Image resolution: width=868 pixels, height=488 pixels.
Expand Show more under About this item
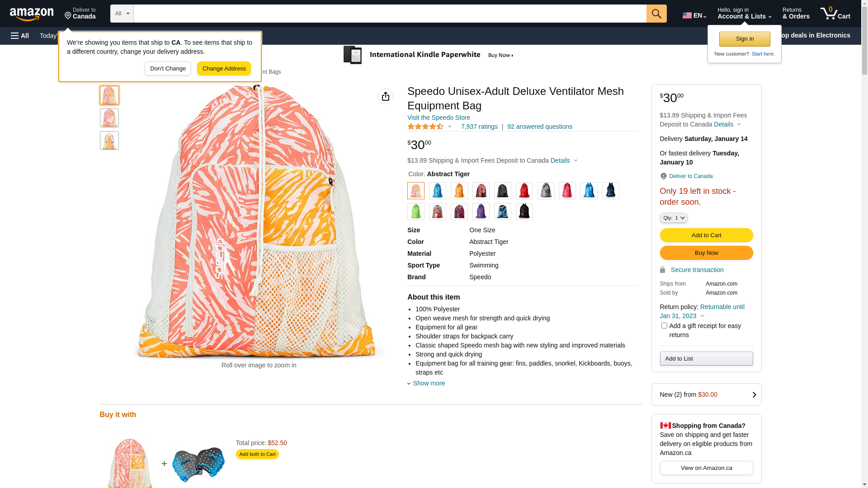(x=429, y=383)
